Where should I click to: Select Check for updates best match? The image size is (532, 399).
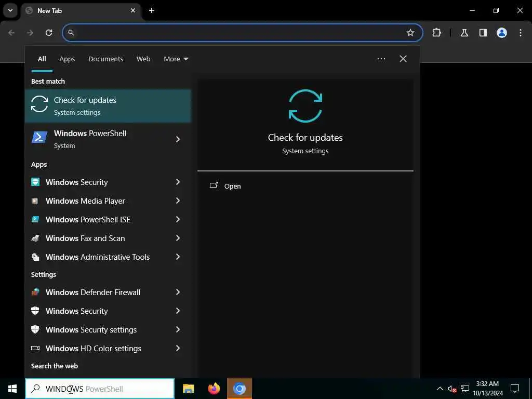[108, 106]
